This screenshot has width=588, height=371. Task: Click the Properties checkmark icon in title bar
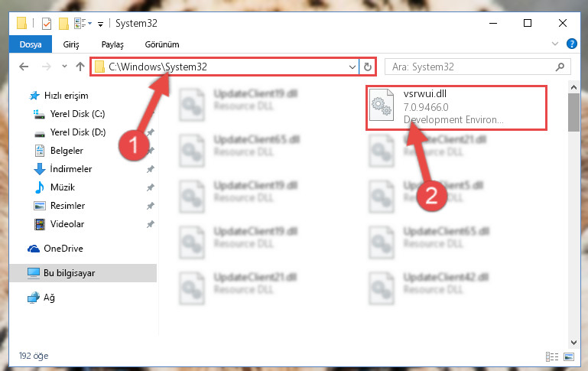pyautogui.click(x=47, y=24)
